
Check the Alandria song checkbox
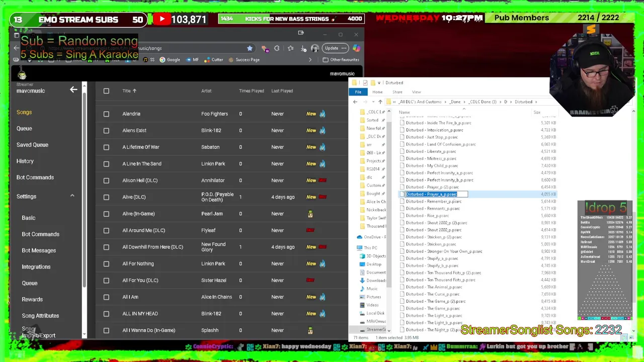coord(106,114)
